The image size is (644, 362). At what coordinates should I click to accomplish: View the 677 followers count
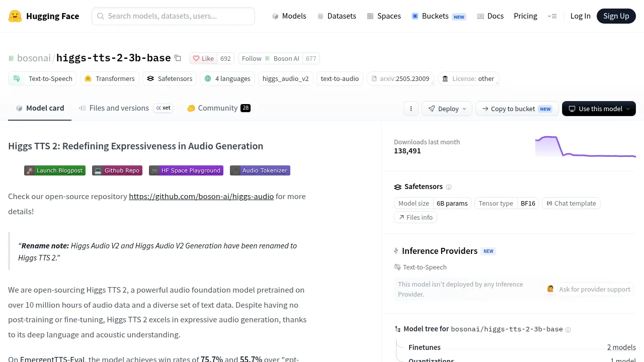(311, 58)
